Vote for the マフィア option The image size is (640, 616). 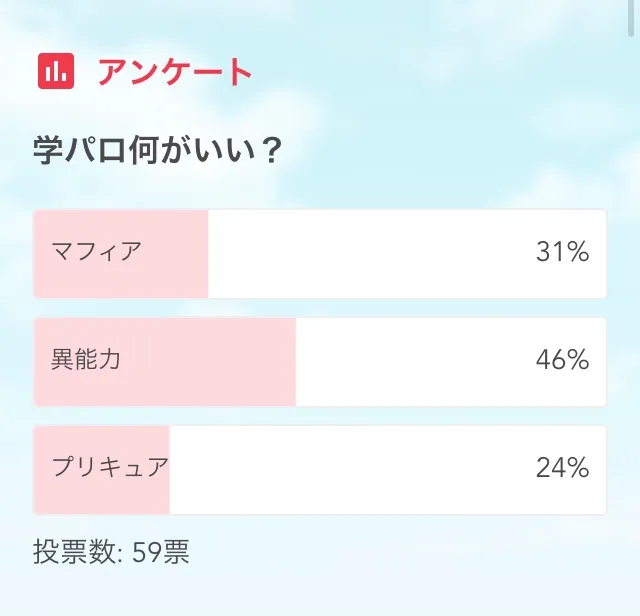point(320,254)
